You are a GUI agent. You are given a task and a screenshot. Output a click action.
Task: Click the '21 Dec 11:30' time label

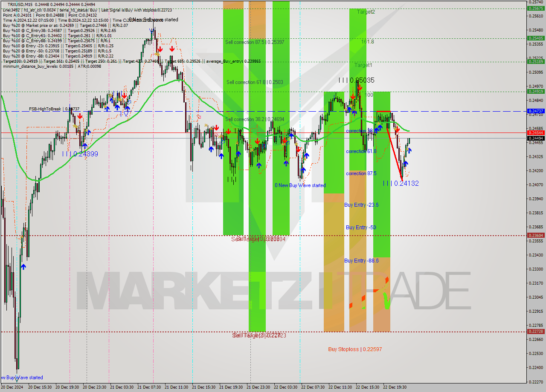(x=177, y=387)
